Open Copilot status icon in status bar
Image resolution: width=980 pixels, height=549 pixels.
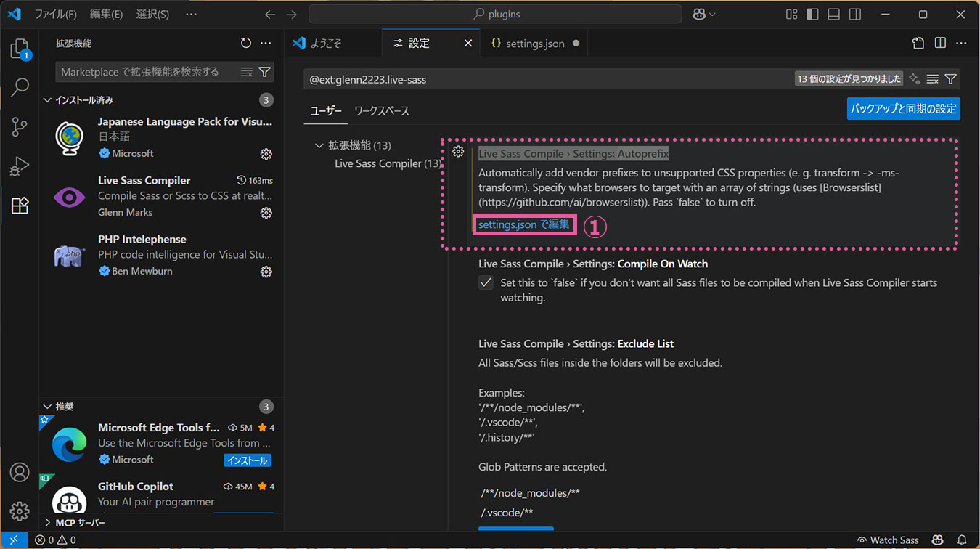[x=939, y=540]
